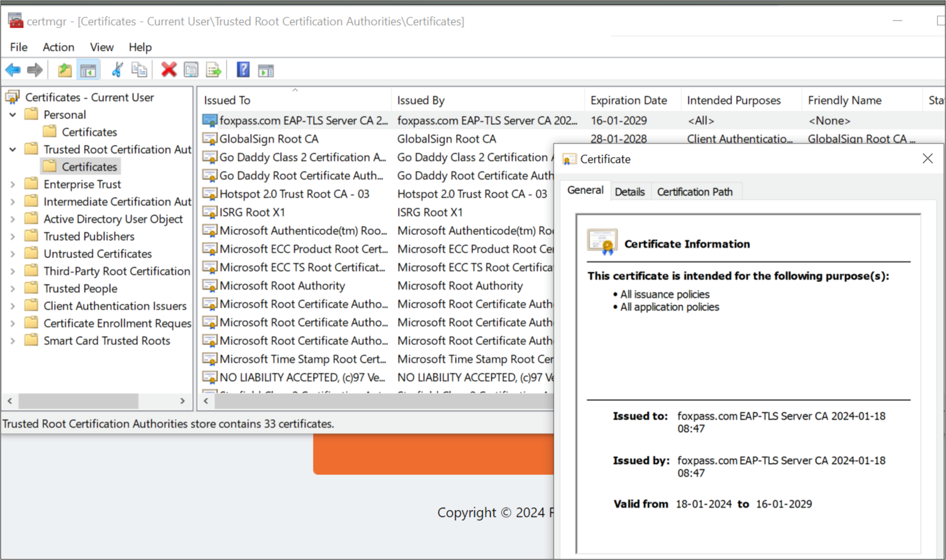Switch to the Details tab
Image resolution: width=946 pixels, height=560 pixels.
(x=630, y=192)
